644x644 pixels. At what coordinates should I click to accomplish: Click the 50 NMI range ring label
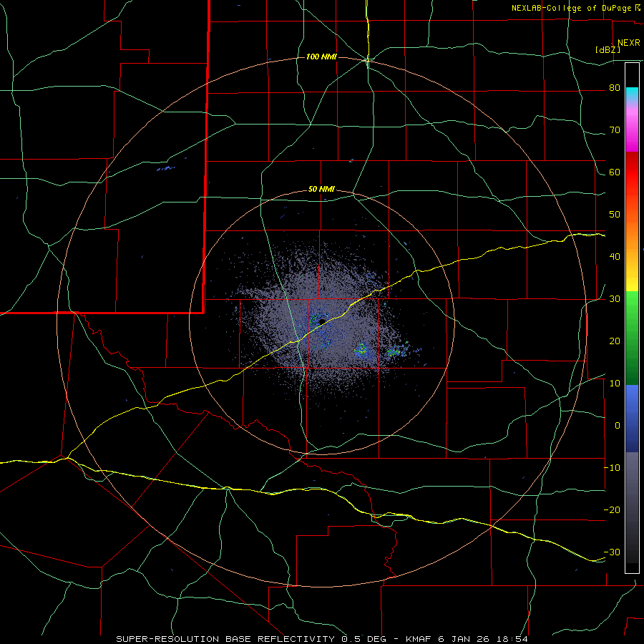click(321, 190)
